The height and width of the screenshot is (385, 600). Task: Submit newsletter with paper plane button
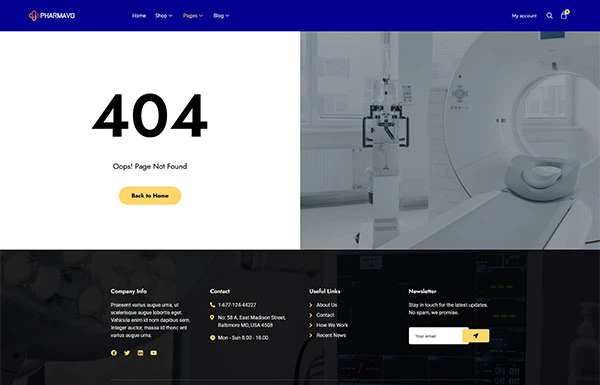[476, 336]
